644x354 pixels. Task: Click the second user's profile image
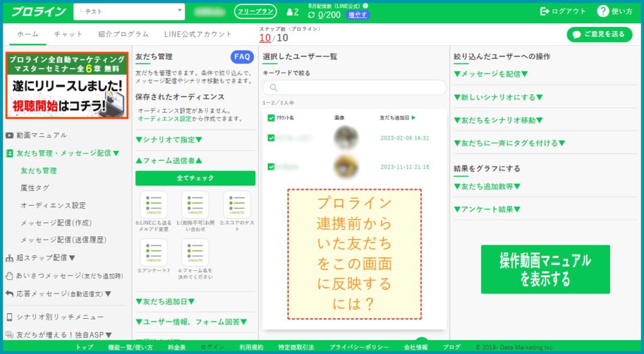(x=347, y=167)
